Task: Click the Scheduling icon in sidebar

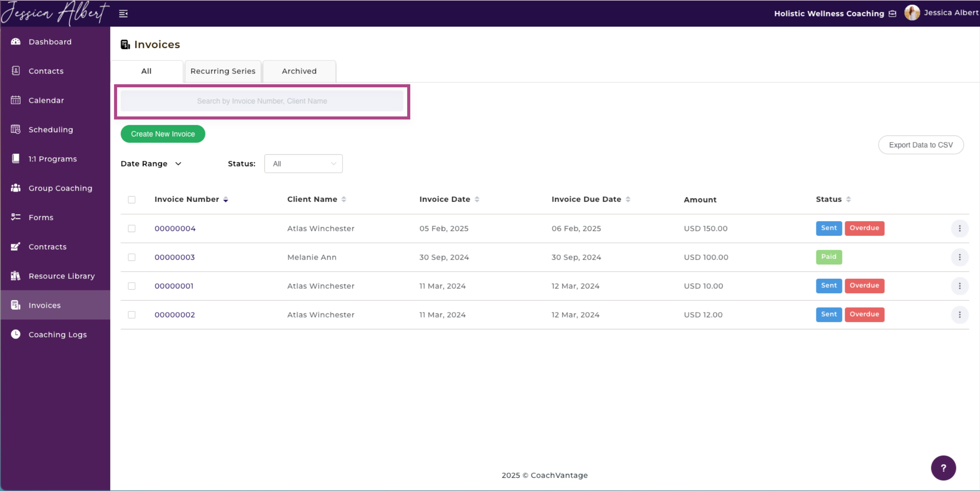Action: tap(16, 129)
